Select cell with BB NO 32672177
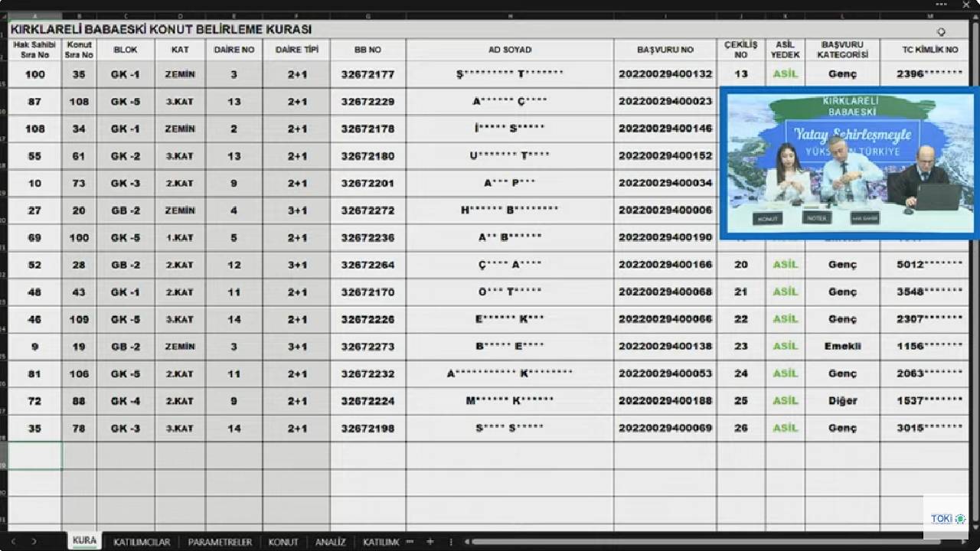 tap(368, 74)
